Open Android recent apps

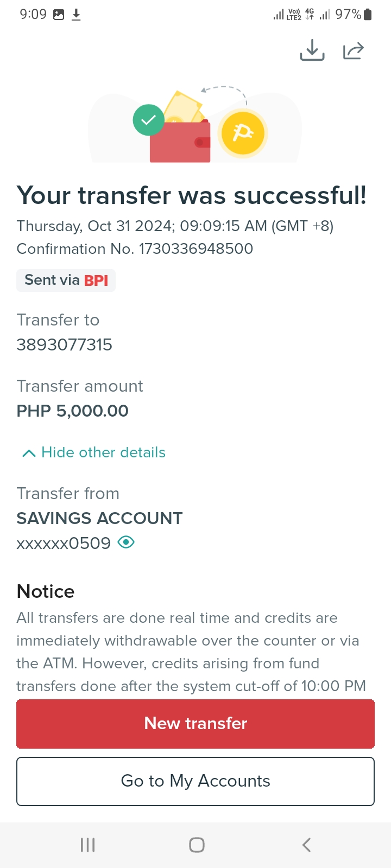click(87, 845)
